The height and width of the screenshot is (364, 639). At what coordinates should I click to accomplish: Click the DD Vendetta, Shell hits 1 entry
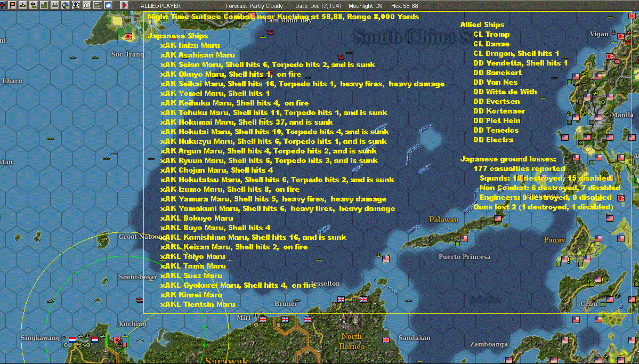click(520, 63)
